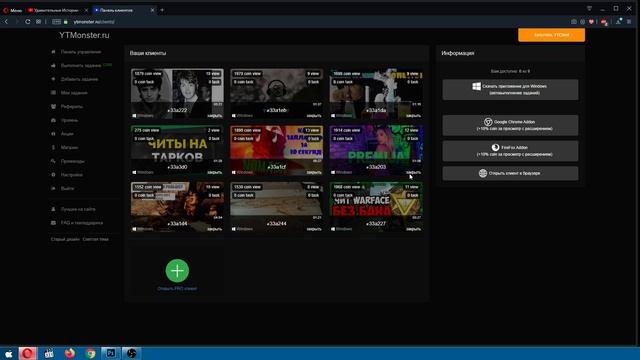Click 'закрыть' on client 33a1cf
The image size is (640, 360).
(314, 173)
